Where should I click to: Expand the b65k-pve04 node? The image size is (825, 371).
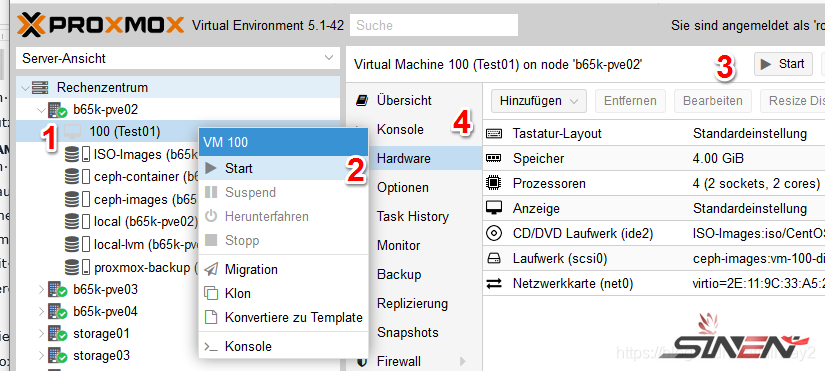(41, 312)
